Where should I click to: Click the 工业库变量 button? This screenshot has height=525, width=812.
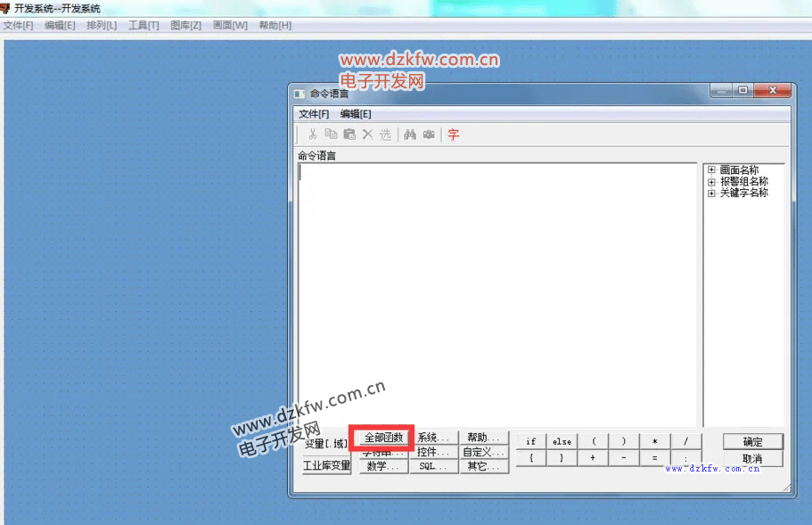(326, 465)
